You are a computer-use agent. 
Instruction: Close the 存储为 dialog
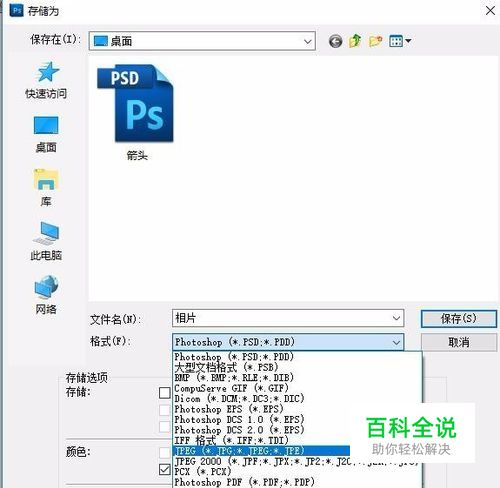490,11
